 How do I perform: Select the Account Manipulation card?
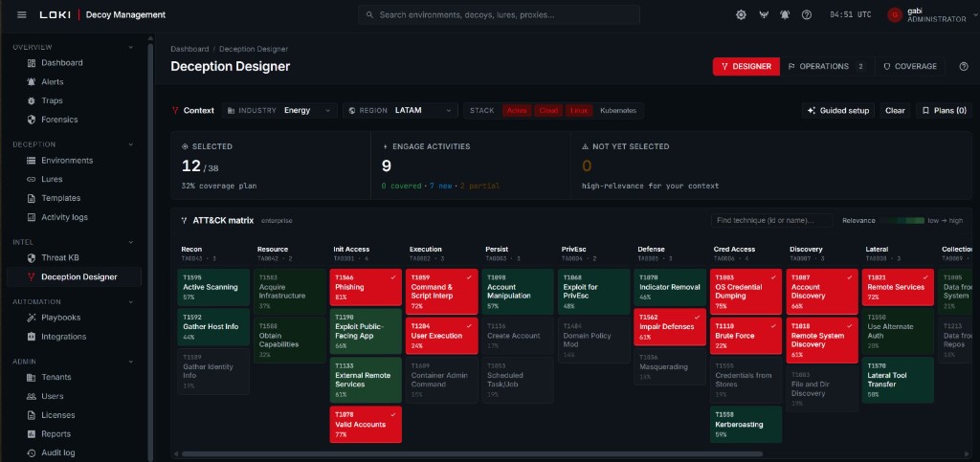[518, 292]
